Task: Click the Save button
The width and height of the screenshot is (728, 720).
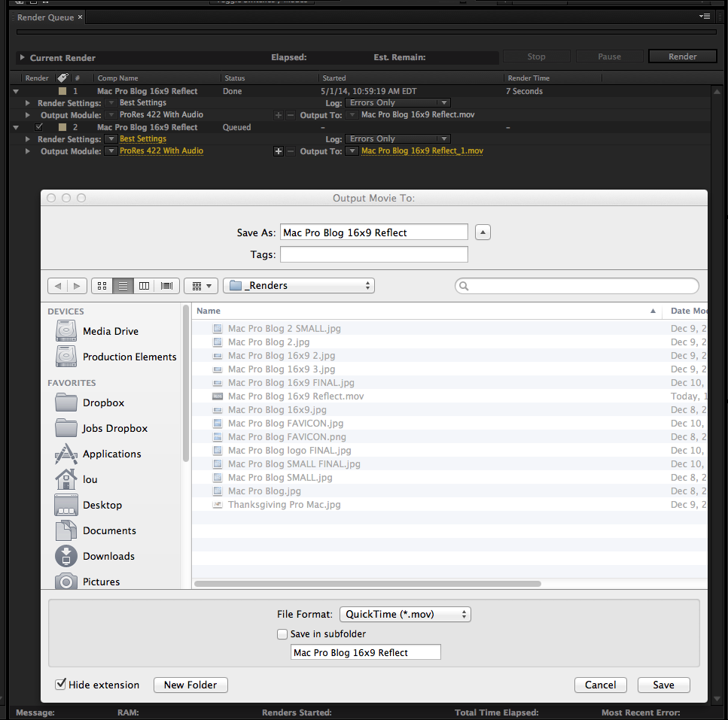Action: (x=663, y=685)
